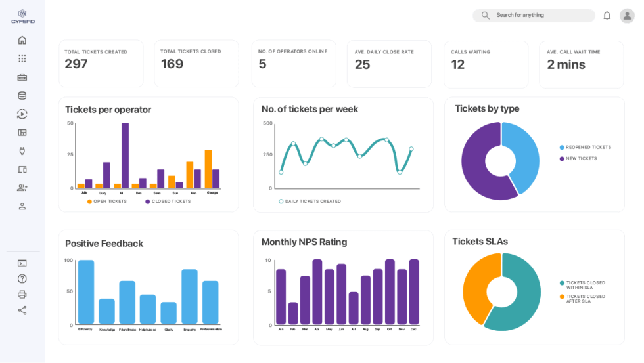The image size is (644, 363).
Task: Click the add users group icon
Action: coord(22,188)
